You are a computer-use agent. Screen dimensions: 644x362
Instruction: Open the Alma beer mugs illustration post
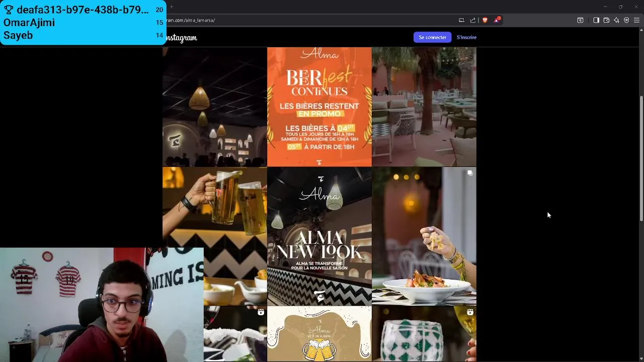[319, 334]
